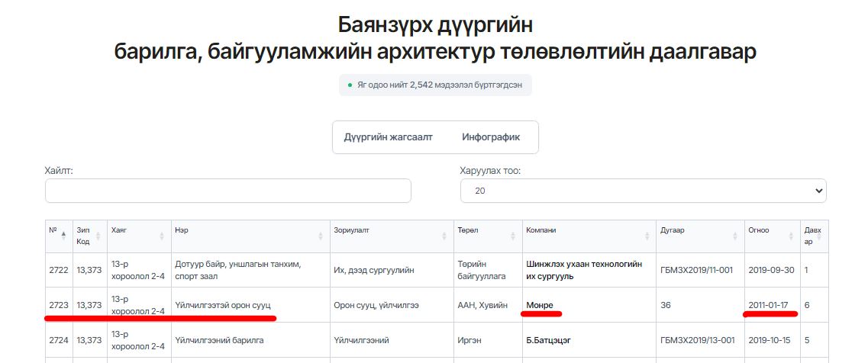Screen dimensions: 868x363
Task: Open the Инфографик tab
Action: pyautogui.click(x=491, y=137)
